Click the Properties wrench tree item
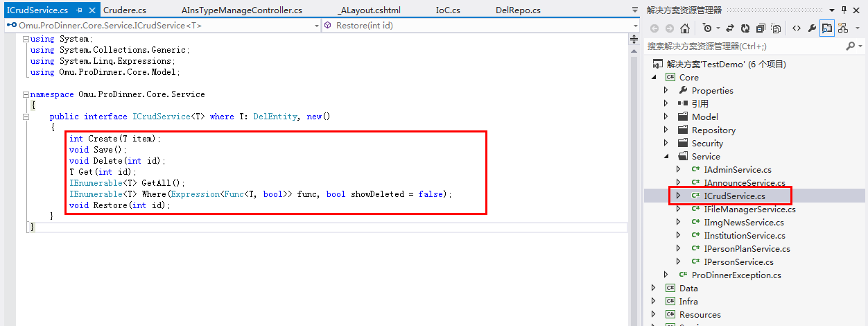The image size is (868, 326). point(705,90)
